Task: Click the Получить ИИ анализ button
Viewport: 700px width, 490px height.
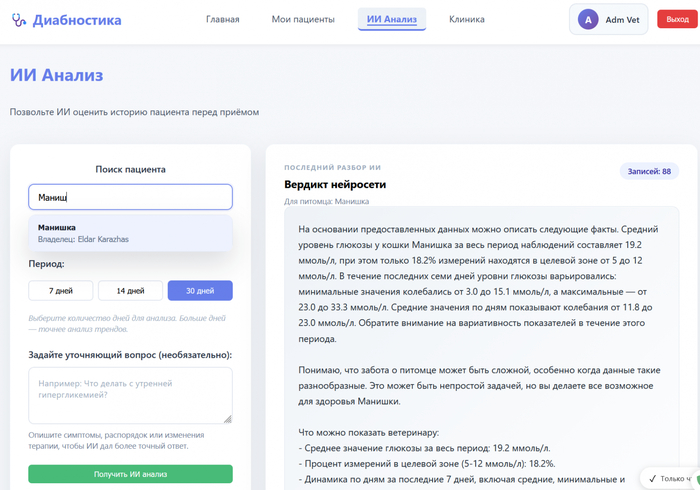Action: pyautogui.click(x=130, y=474)
